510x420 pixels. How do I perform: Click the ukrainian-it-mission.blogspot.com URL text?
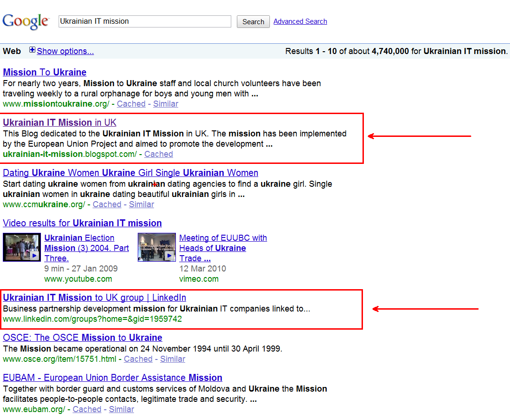click(70, 154)
